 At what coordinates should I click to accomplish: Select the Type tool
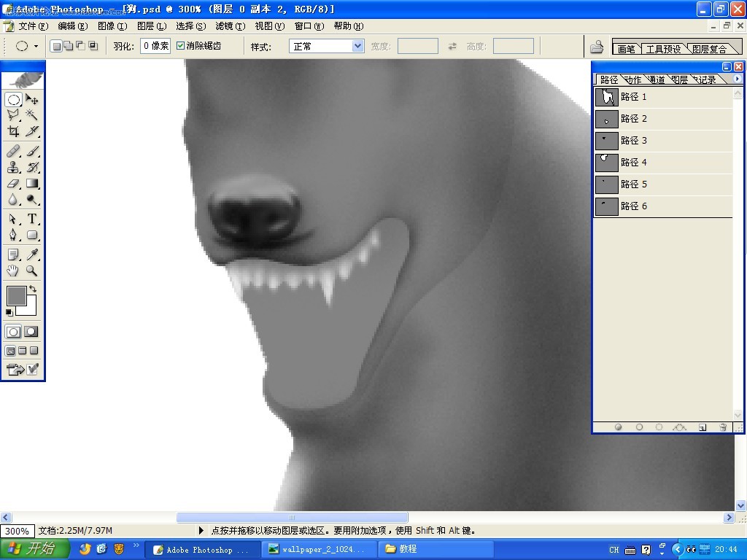click(32, 219)
